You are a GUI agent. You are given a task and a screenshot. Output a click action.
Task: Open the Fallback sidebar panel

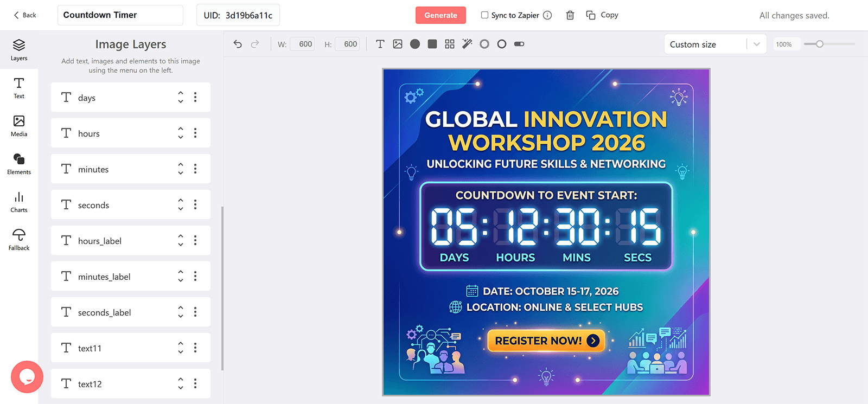(x=19, y=240)
